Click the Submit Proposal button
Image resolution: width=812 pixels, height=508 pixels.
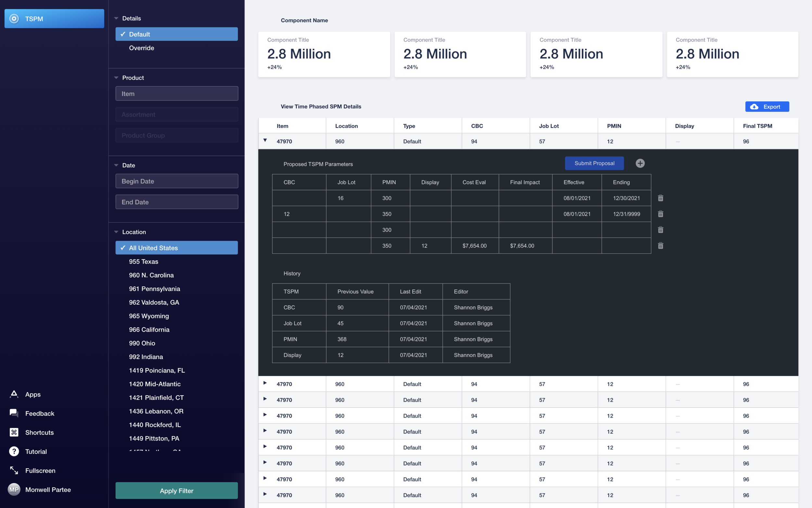(594, 163)
